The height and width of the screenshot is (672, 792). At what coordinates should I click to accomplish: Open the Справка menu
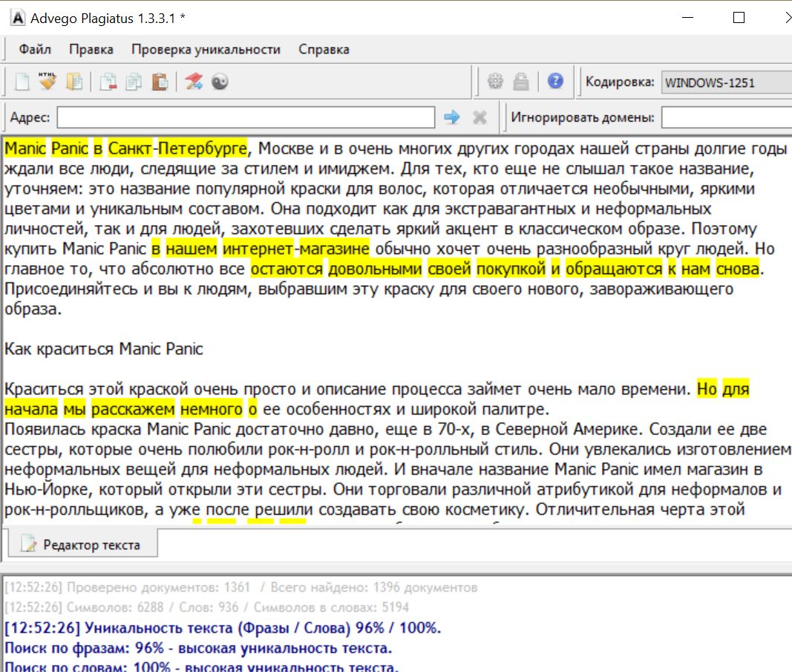click(x=324, y=50)
